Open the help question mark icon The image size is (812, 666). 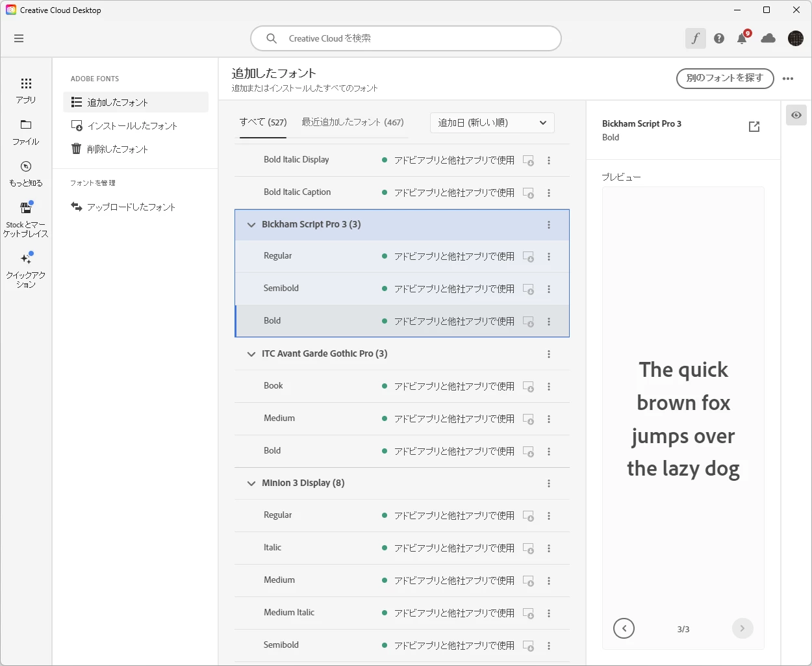pos(719,38)
